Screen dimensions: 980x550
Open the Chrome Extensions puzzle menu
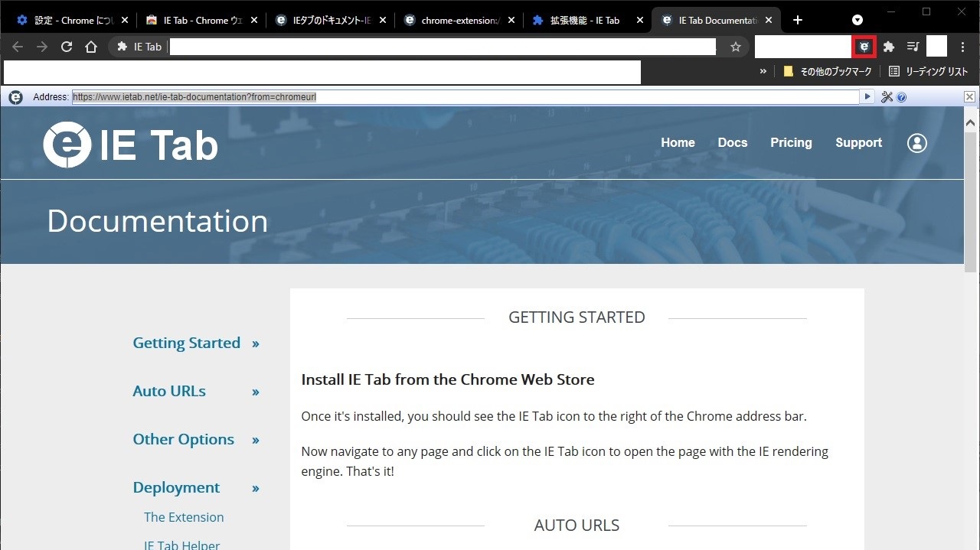[x=889, y=47]
